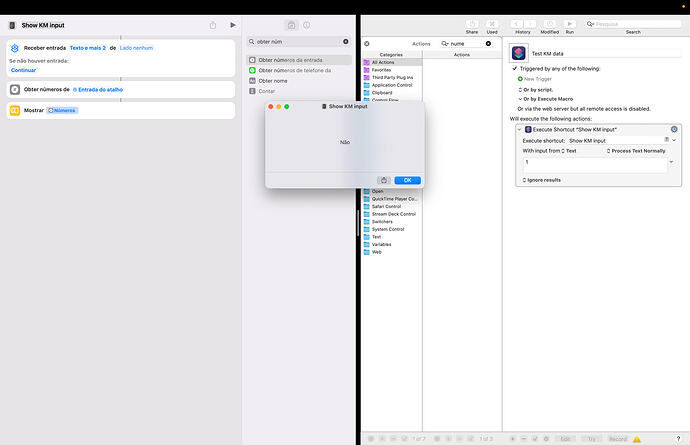
Task: Click the Test KM data macro icon
Action: [x=519, y=53]
